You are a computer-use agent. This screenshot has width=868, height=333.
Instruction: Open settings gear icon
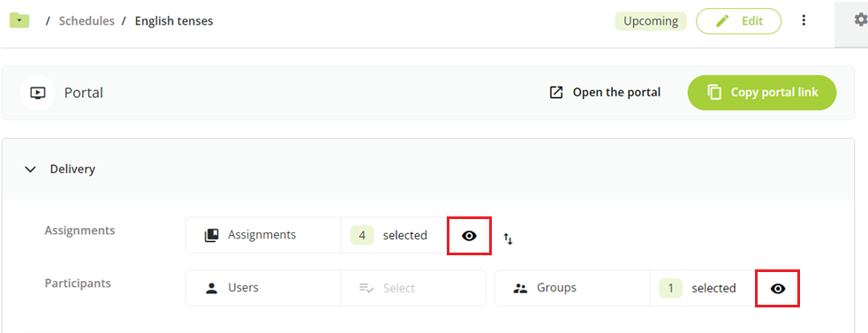pyautogui.click(x=860, y=20)
